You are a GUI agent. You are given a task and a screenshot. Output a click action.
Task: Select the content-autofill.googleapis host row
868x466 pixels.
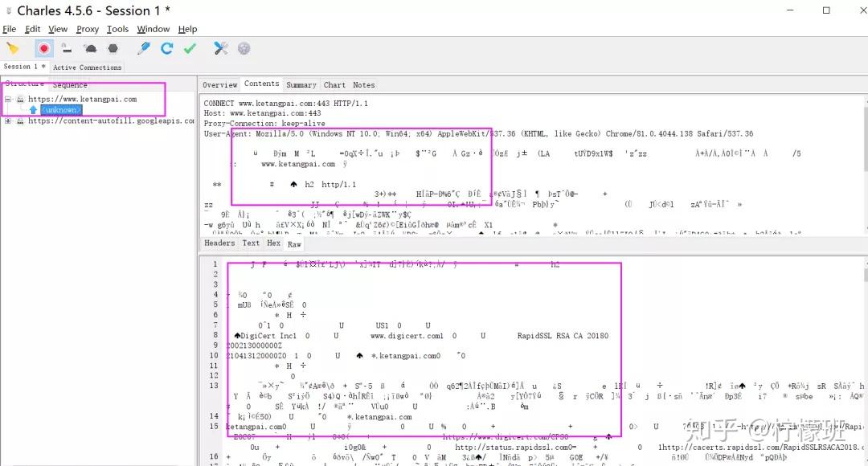(x=111, y=121)
